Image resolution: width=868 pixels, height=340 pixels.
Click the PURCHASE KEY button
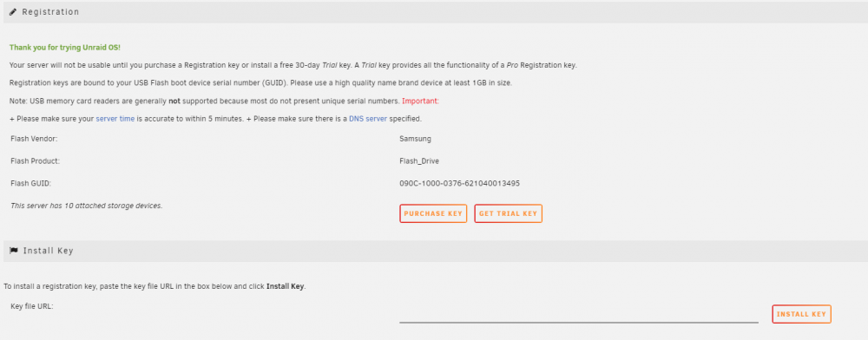tap(433, 213)
